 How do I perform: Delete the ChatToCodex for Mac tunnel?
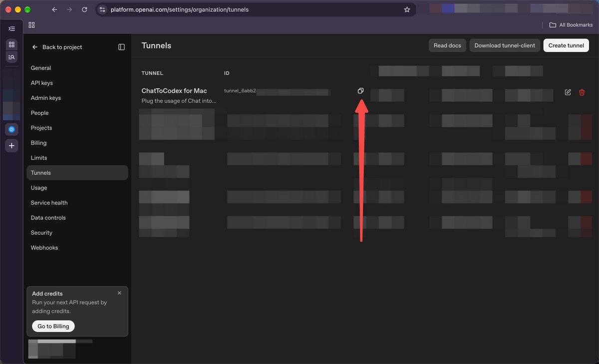point(582,92)
